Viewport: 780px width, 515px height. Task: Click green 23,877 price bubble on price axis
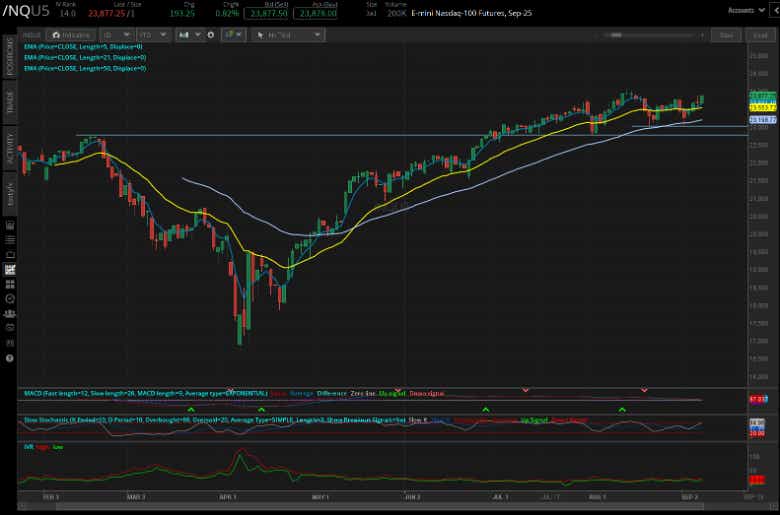point(763,96)
